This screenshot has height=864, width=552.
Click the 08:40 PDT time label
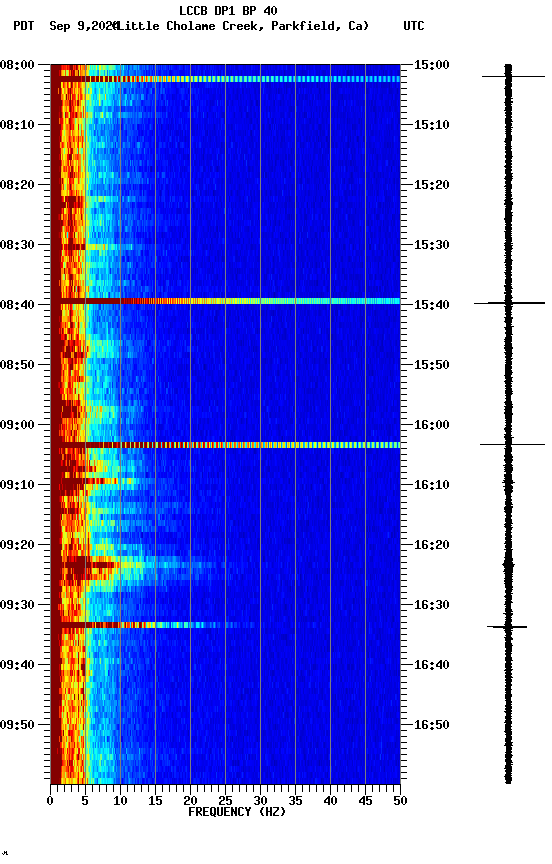(17, 305)
